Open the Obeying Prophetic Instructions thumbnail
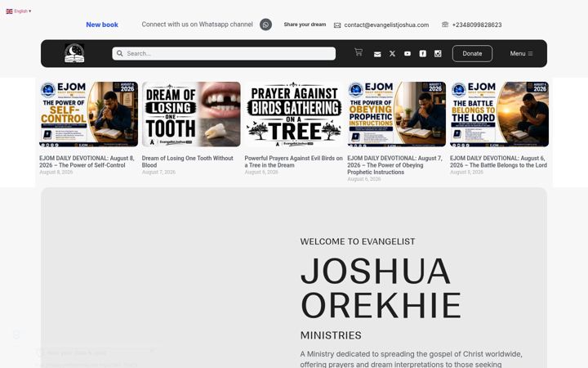Viewport: 588px width, 368px height. pos(397,114)
